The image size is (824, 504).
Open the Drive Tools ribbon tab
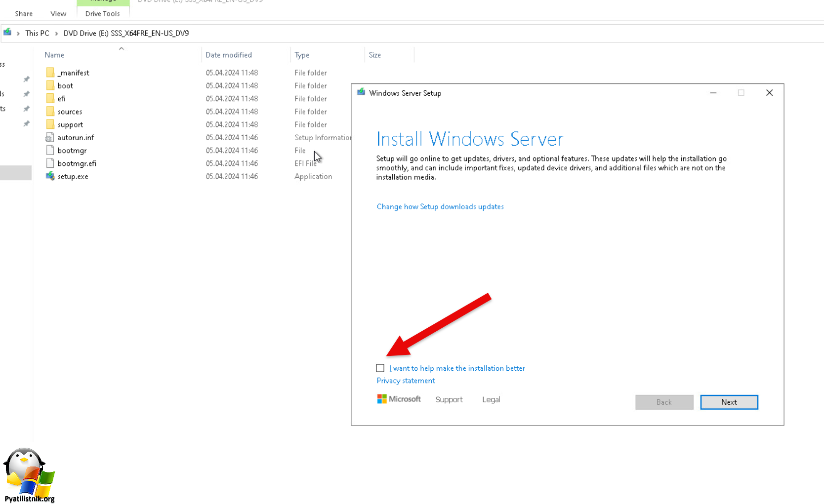click(x=102, y=14)
